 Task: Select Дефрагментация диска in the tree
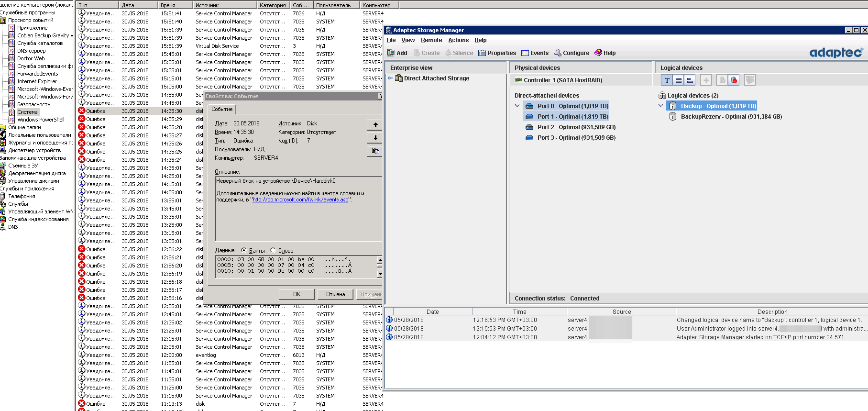(37, 173)
